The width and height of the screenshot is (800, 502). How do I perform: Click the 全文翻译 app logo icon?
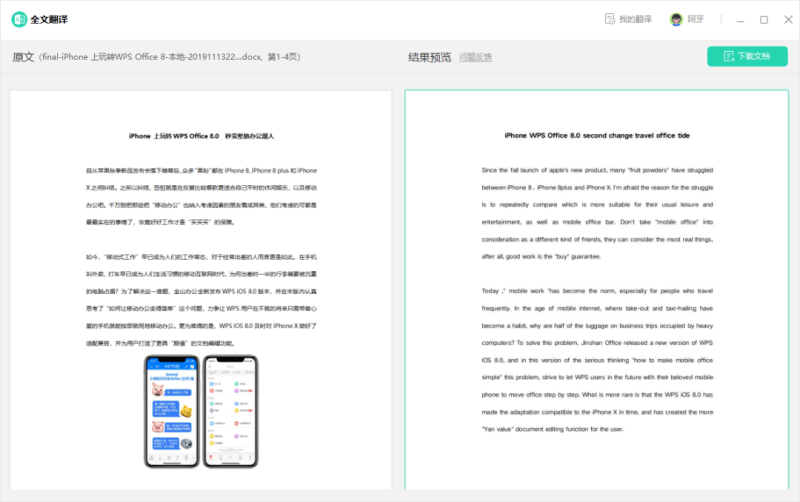coord(19,19)
